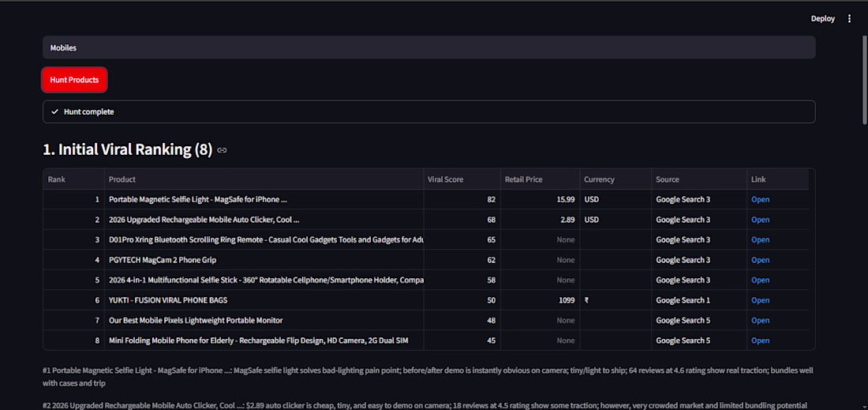Select the Mobile Pixels Lightweight Portable Monitor cell
The image size is (868, 410).
[x=264, y=320]
